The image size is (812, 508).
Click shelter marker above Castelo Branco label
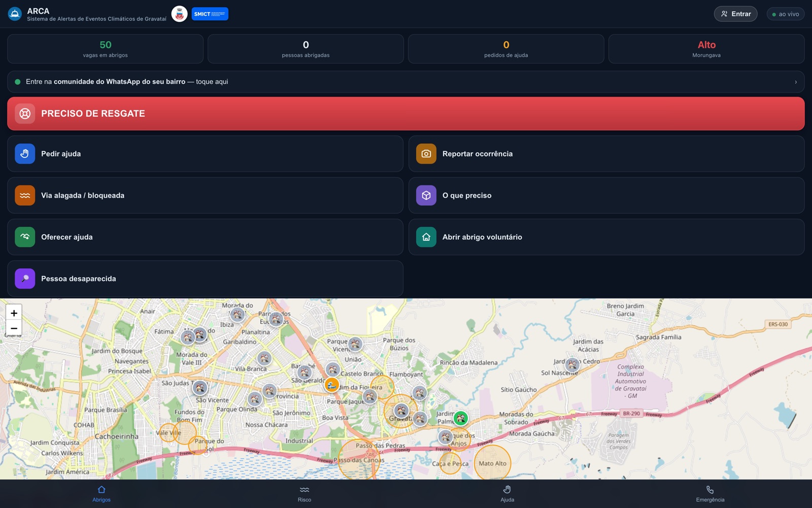(x=332, y=369)
